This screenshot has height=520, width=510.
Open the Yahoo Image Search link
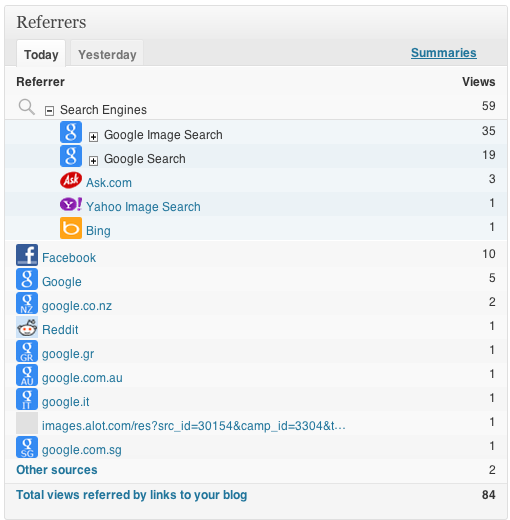point(143,207)
